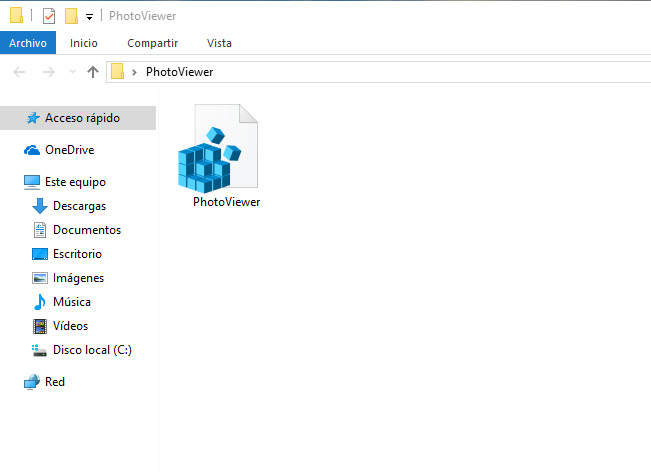Open Escritorio in the sidebar
The image size is (651, 472).
(x=77, y=254)
